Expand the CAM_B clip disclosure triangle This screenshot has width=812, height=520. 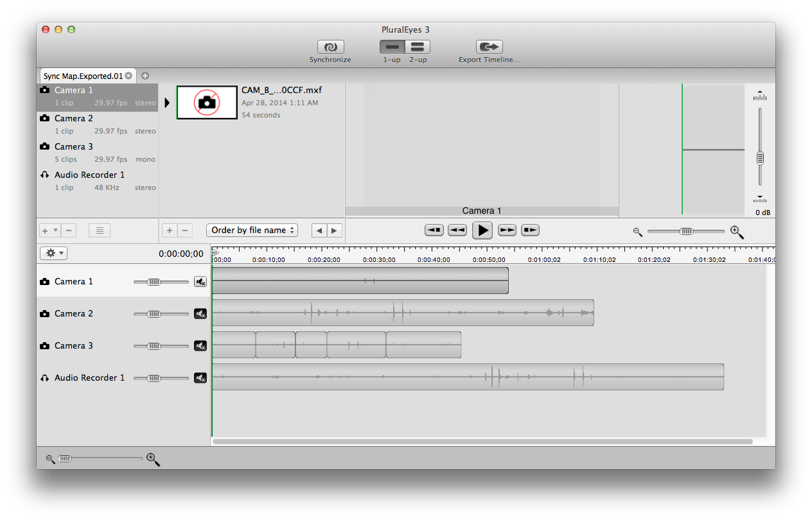coord(167,103)
